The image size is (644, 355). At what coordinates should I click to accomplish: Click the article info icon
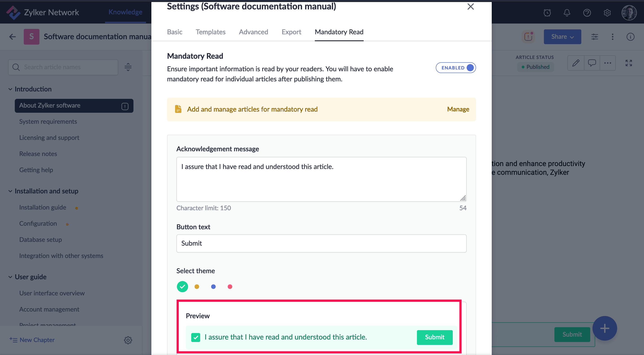[x=630, y=37]
